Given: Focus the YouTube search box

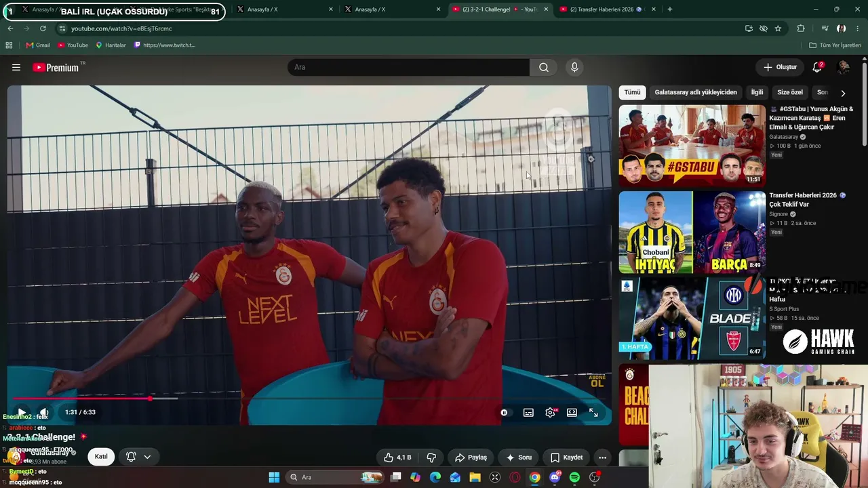Looking at the screenshot, I should (x=409, y=67).
